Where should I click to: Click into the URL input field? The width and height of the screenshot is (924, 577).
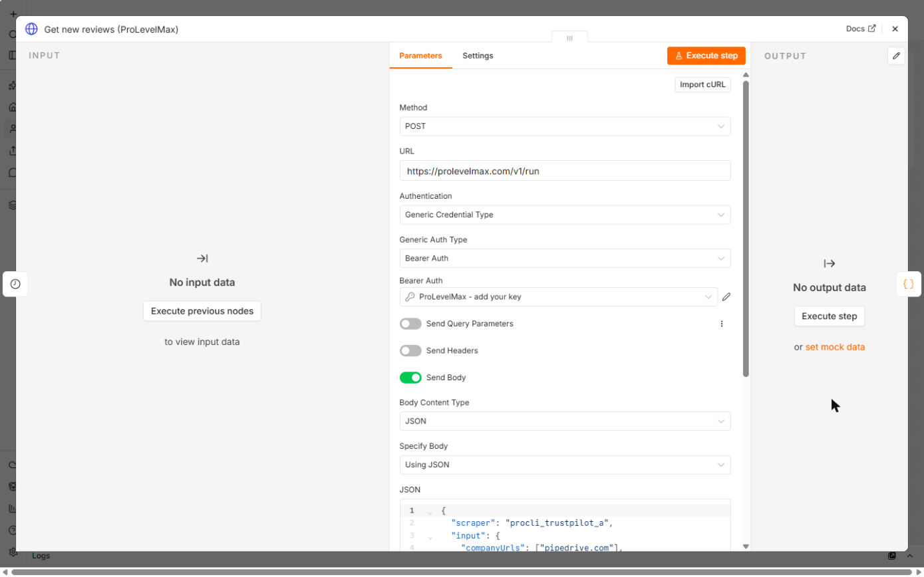point(565,171)
